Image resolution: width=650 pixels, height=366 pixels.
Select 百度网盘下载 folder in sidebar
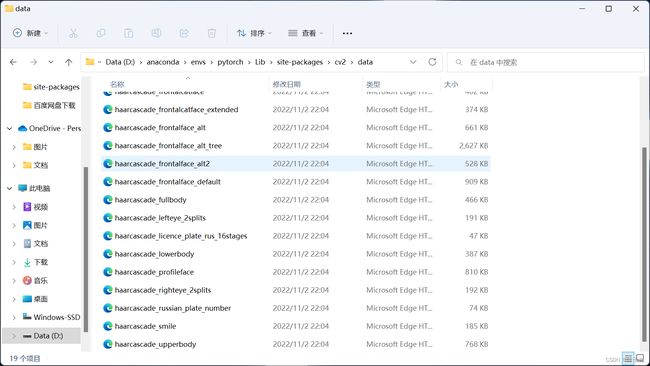[x=49, y=105]
